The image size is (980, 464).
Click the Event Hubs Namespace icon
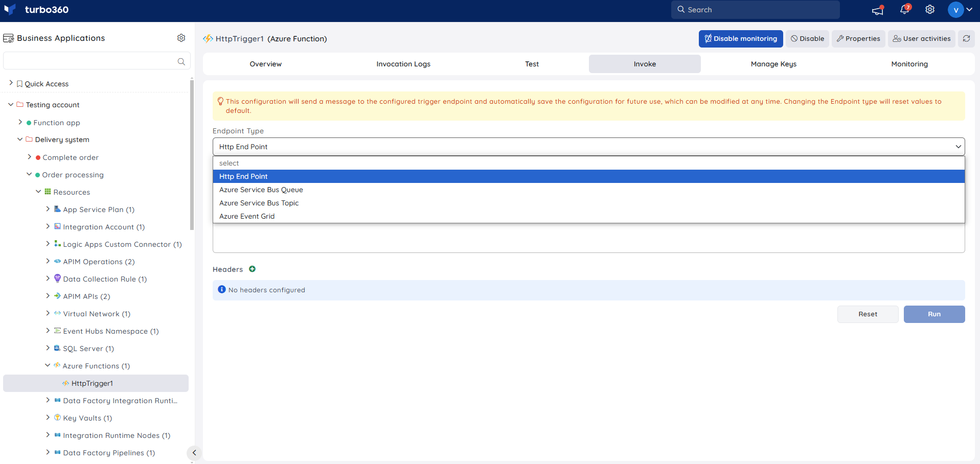coord(57,331)
